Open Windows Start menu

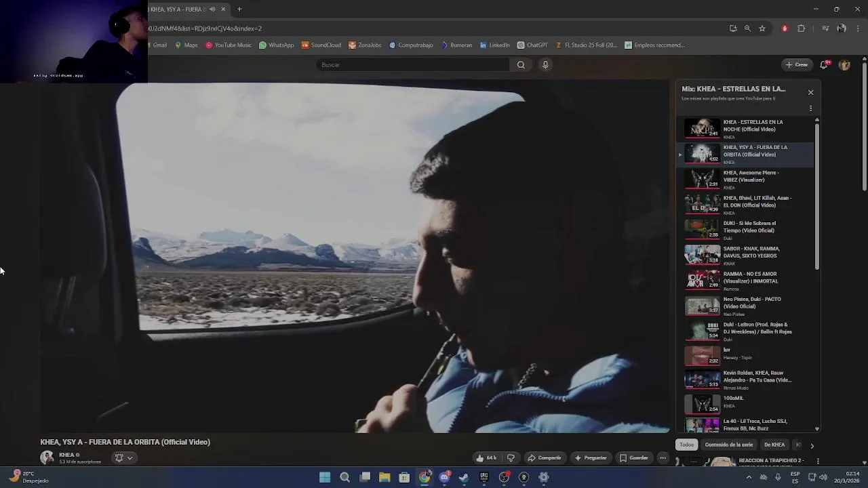[325, 477]
